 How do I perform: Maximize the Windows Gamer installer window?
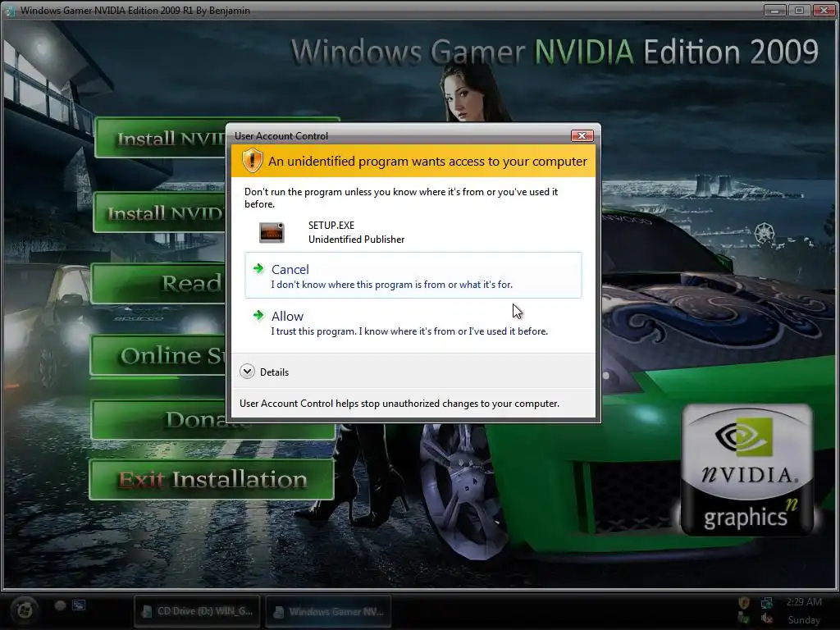[x=799, y=10]
